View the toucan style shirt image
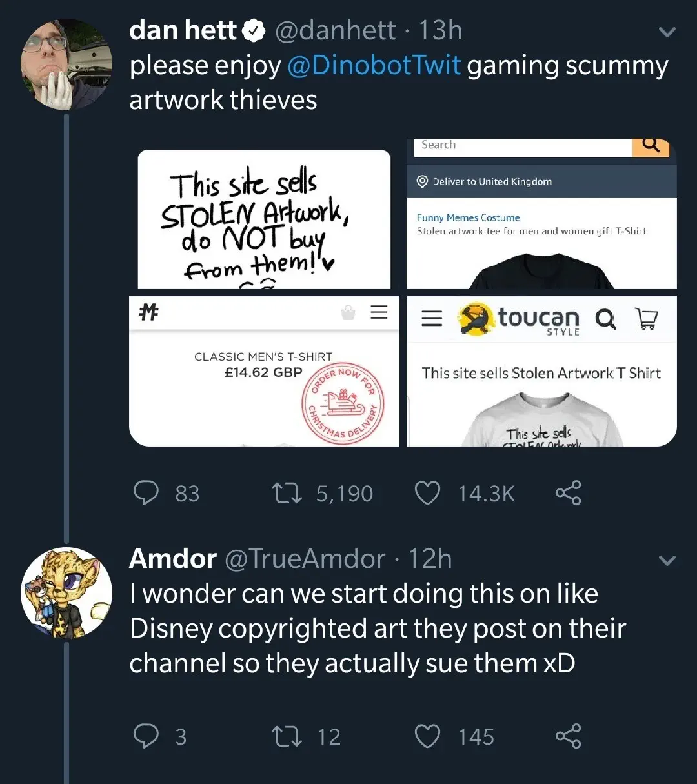The height and width of the screenshot is (784, 697). (541, 371)
